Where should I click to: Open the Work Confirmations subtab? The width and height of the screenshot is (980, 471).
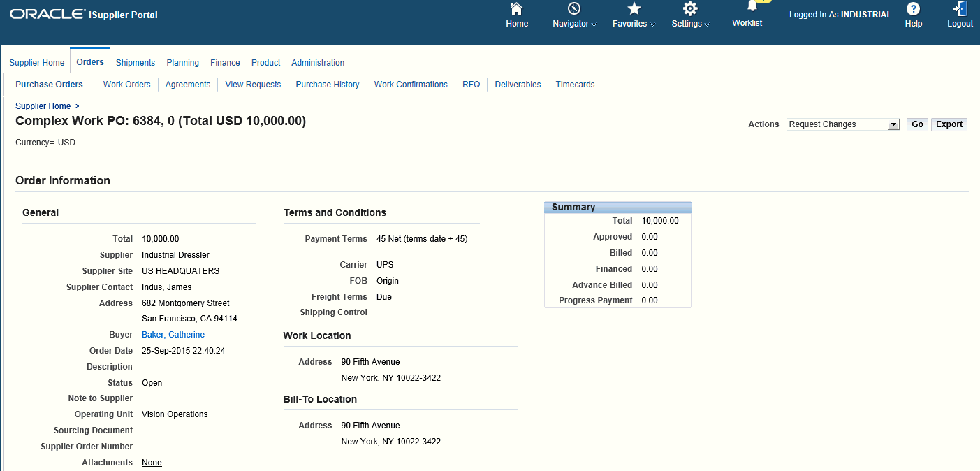(411, 85)
